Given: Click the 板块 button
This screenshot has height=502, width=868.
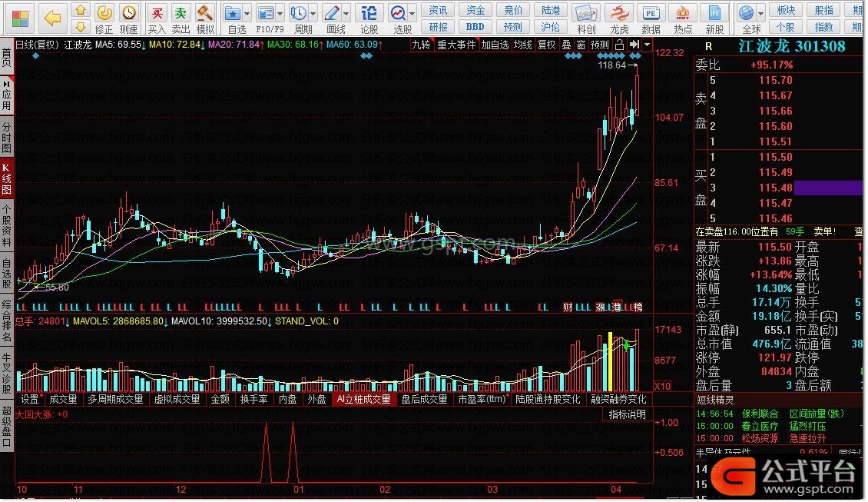Looking at the screenshot, I should point(786,10).
